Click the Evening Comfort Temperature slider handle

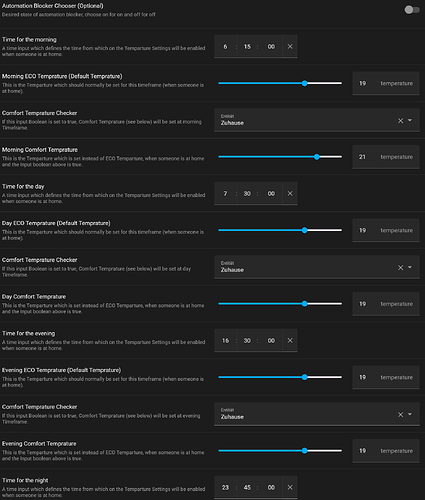304,451
